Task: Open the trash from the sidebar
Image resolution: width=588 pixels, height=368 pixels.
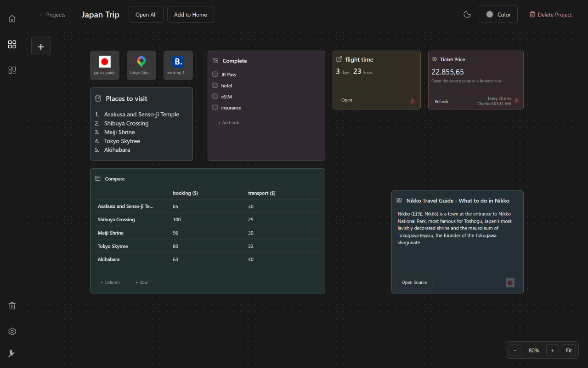Action: pyautogui.click(x=12, y=305)
